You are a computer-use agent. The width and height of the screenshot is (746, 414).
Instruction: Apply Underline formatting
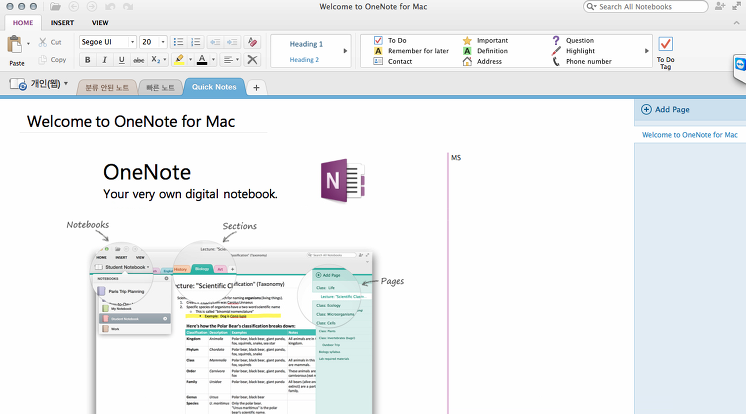coord(122,59)
